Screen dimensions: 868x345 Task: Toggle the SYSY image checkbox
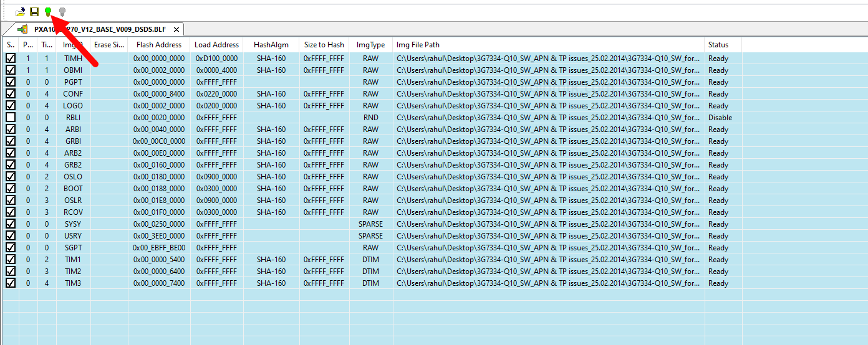[x=11, y=224]
